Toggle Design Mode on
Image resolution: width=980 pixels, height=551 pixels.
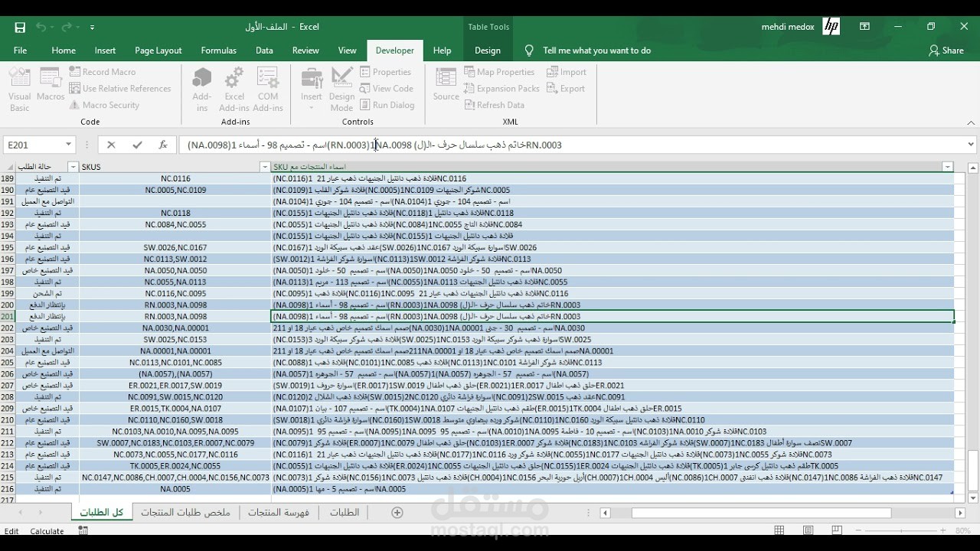click(x=341, y=90)
